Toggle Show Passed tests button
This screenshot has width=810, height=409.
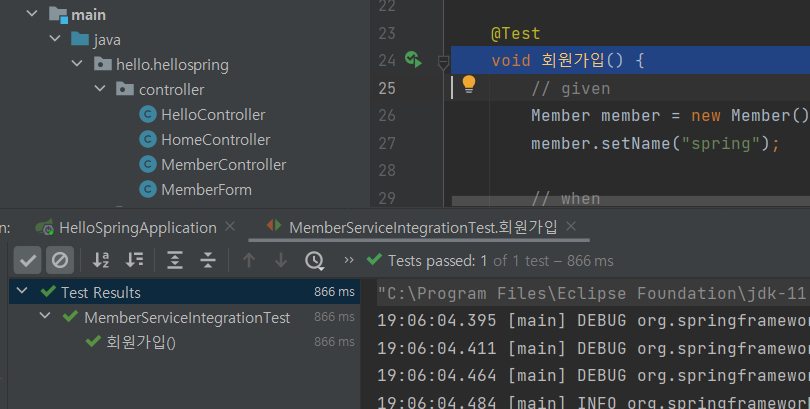[27, 260]
